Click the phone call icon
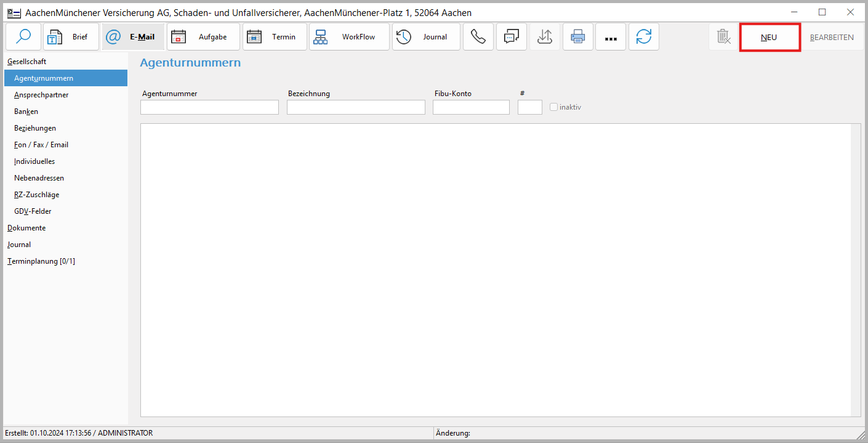868x443 pixels. 478,37
